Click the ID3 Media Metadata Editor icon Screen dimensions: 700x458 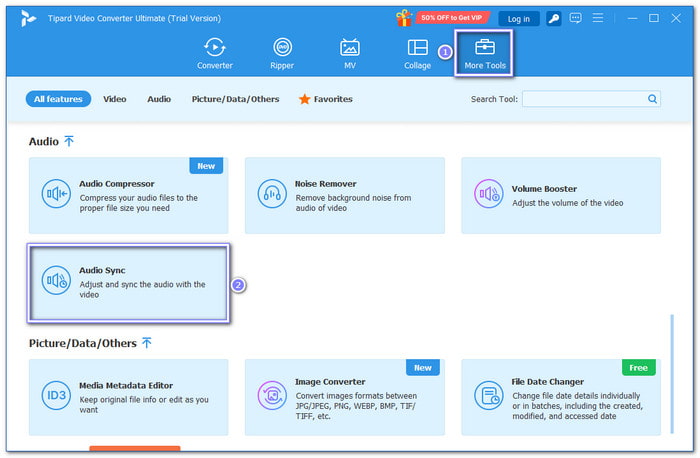click(56, 395)
